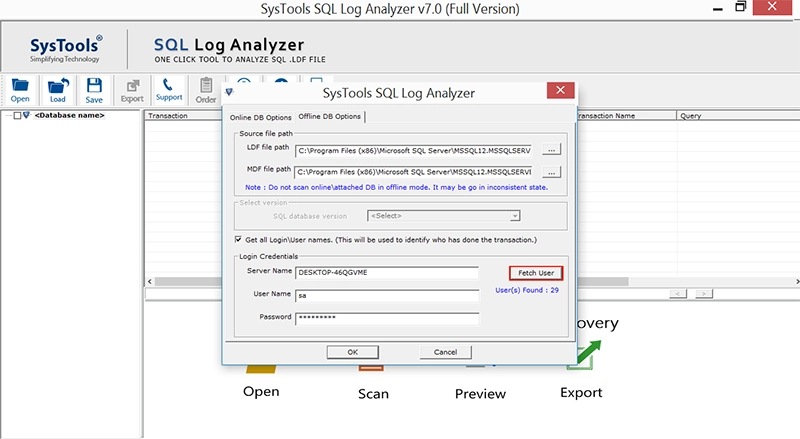Focus the User Name field
800x439 pixels.
(387, 296)
